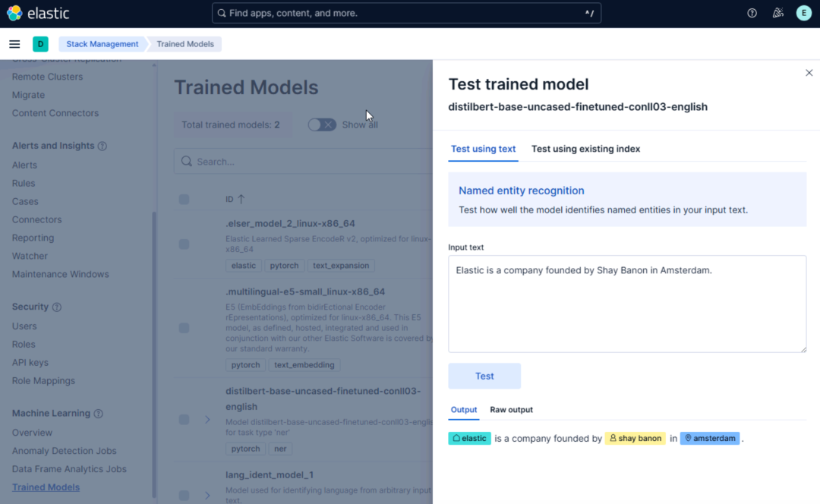Open Machine Learning Overview in sidebar
The width and height of the screenshot is (820, 504).
(x=33, y=433)
